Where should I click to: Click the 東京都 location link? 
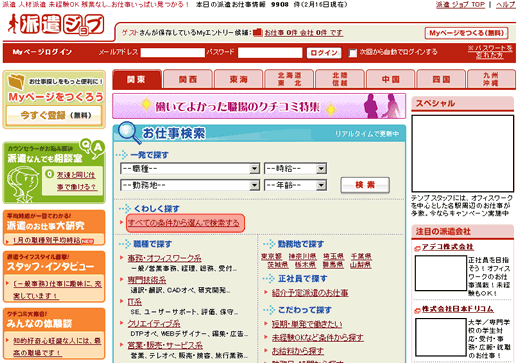coord(272,256)
